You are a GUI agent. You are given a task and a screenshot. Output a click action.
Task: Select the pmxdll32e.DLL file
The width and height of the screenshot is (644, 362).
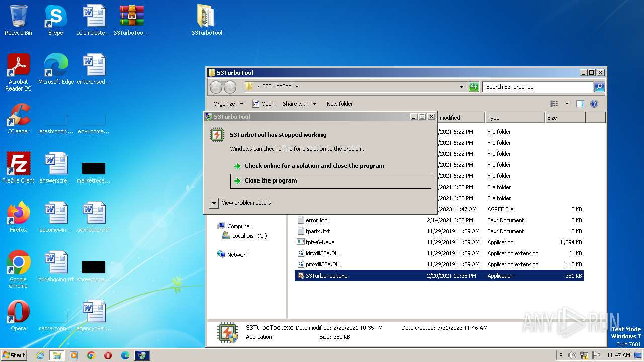[x=439, y=264]
